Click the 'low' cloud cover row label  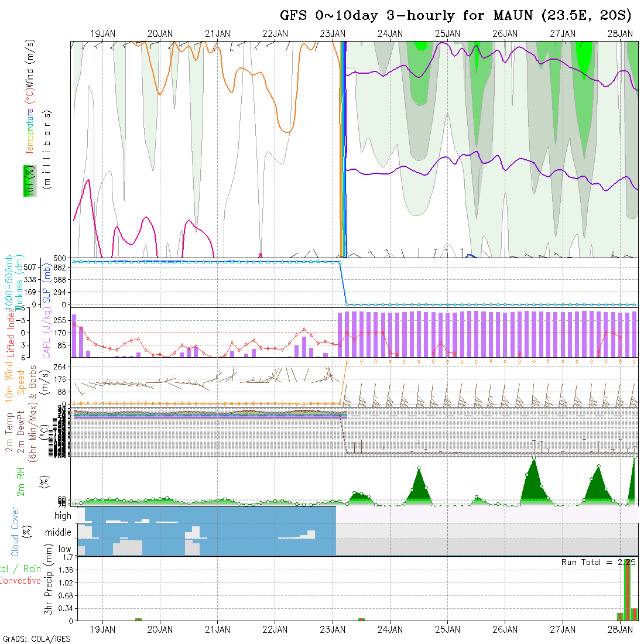pyautogui.click(x=64, y=550)
